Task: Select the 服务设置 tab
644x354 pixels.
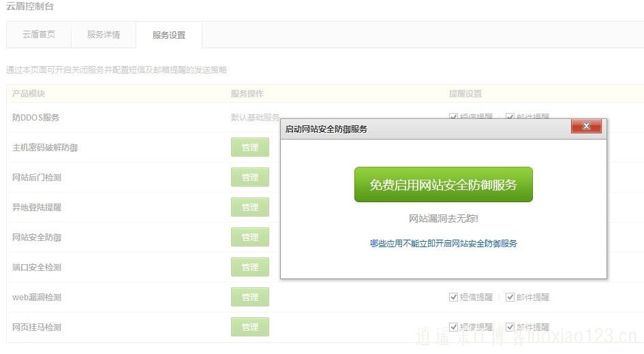Action: pyautogui.click(x=169, y=35)
